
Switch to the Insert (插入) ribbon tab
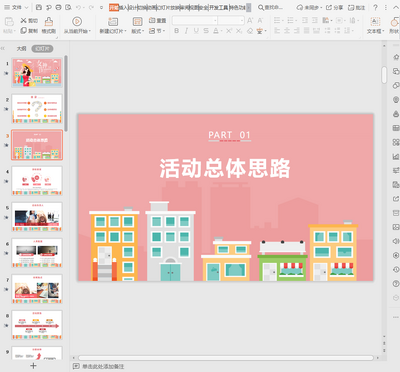(x=123, y=7)
